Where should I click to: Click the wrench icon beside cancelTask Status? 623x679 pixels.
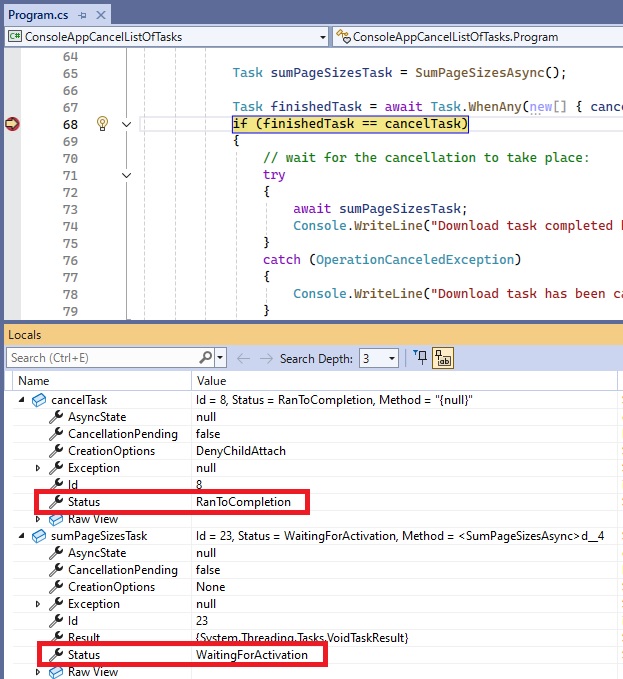click(x=56, y=501)
